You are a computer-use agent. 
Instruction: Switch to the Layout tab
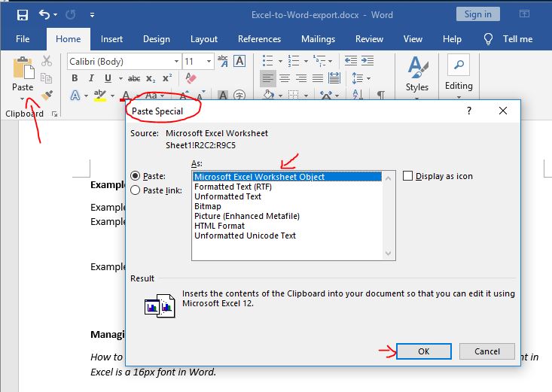(x=204, y=39)
